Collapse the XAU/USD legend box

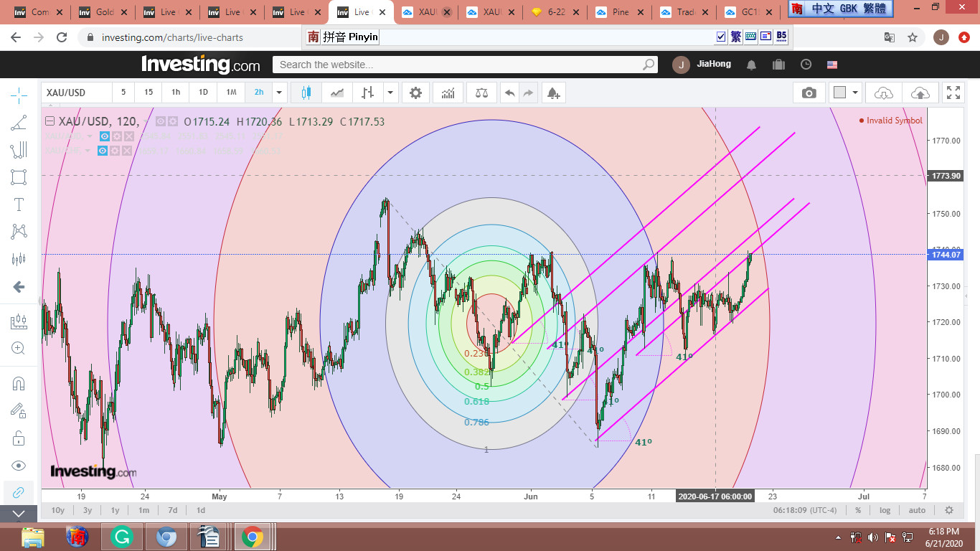click(x=50, y=121)
